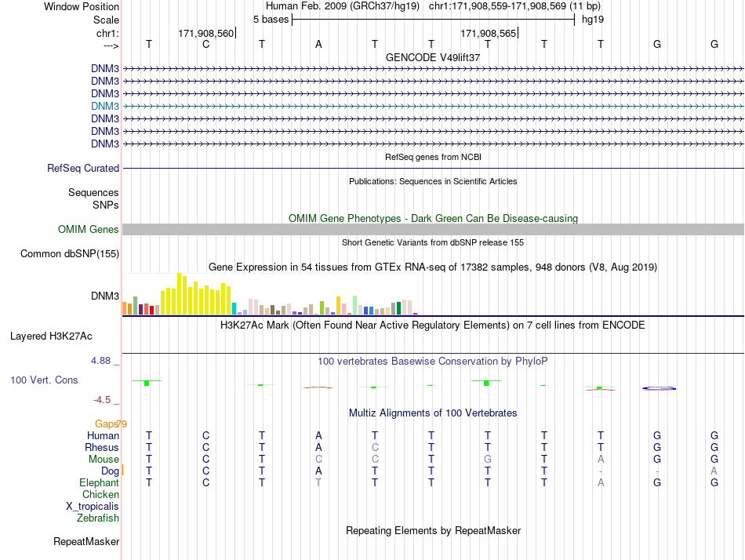Click the -4.5 PhyloP minimum value

(102, 400)
